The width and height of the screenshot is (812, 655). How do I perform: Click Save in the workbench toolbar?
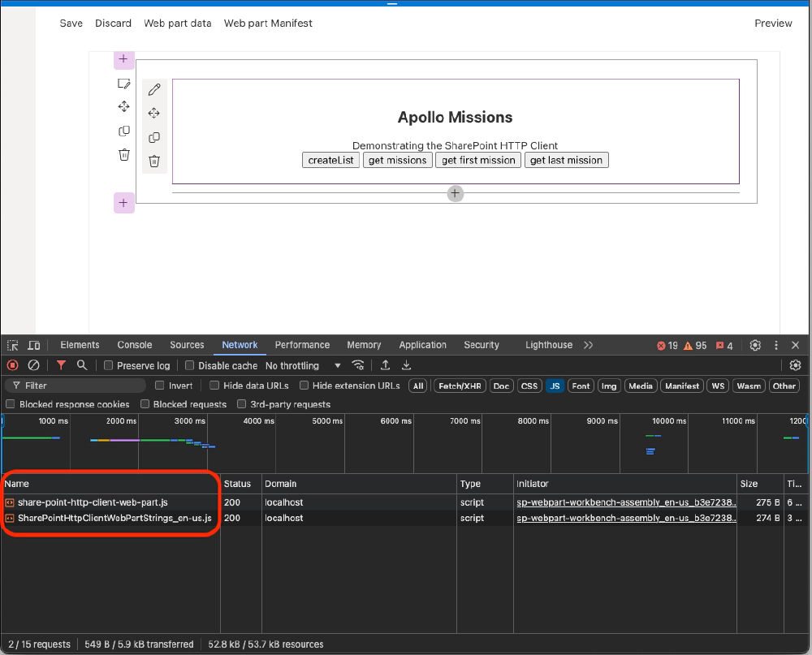point(71,24)
